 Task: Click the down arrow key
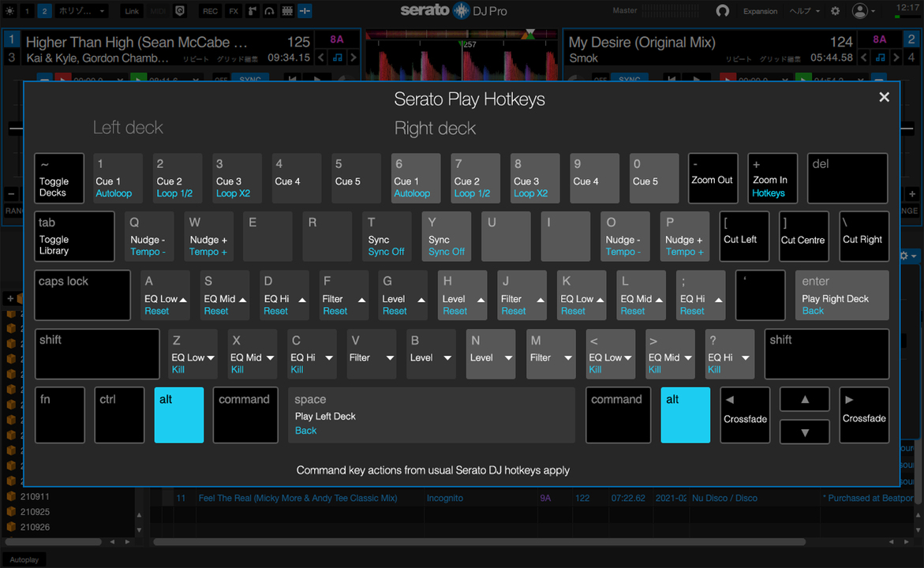[804, 432]
